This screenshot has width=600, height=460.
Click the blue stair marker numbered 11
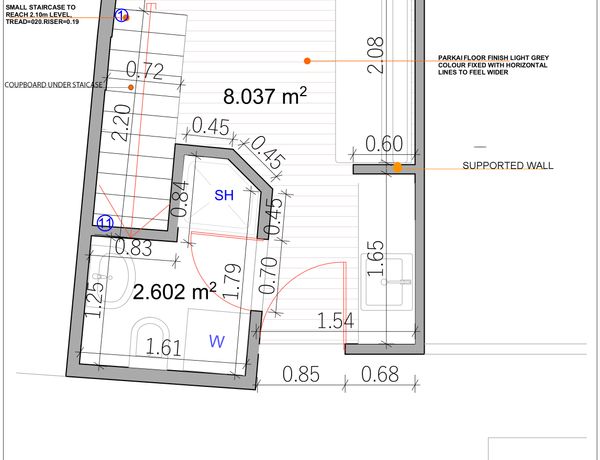[105, 223]
